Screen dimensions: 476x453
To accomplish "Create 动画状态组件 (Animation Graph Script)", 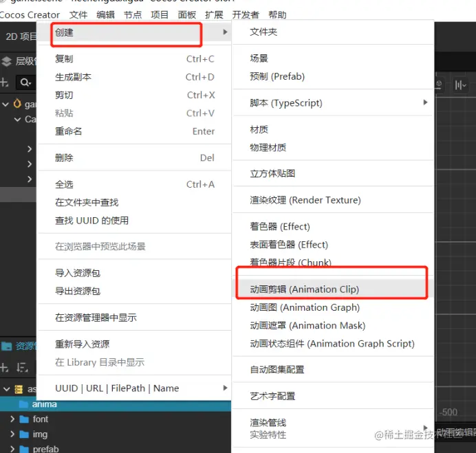I will 333,344.
